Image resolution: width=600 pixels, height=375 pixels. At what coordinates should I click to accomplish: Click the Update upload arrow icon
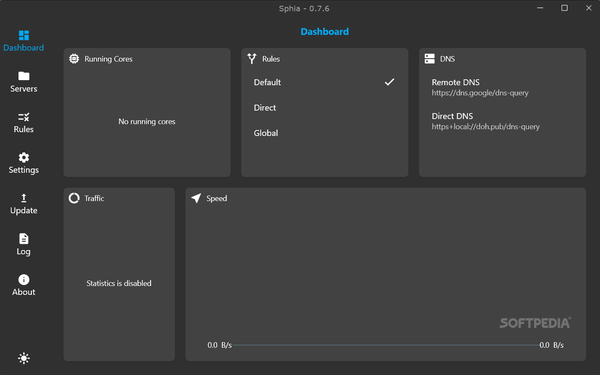tap(24, 198)
